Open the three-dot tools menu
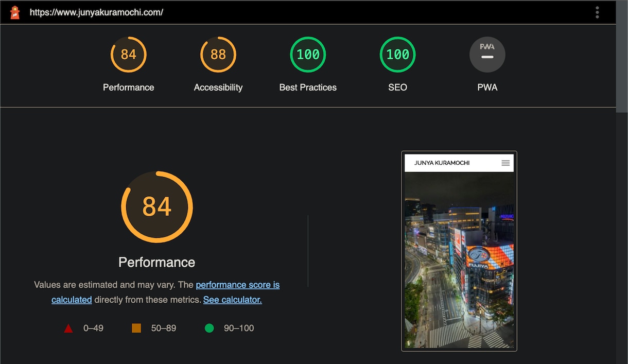The height and width of the screenshot is (364, 628). click(x=597, y=12)
